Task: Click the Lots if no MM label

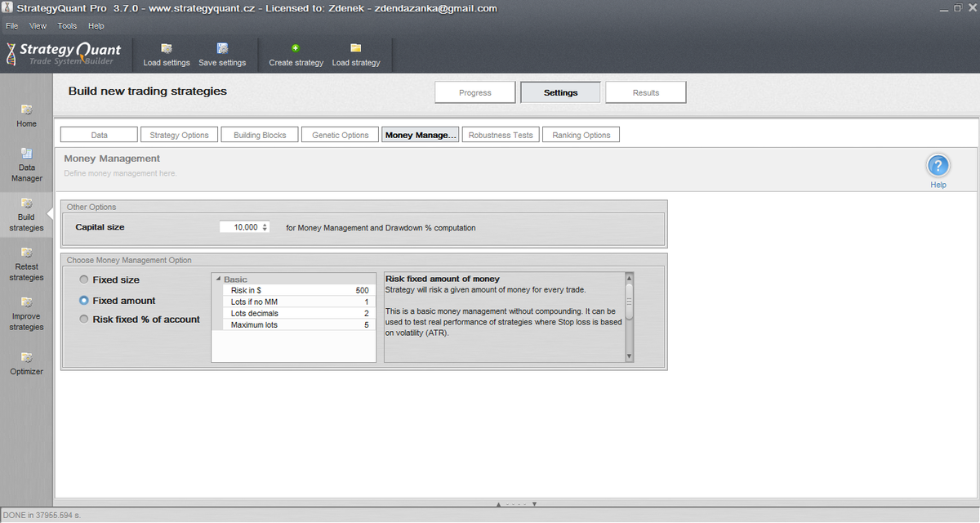Action: (x=254, y=302)
